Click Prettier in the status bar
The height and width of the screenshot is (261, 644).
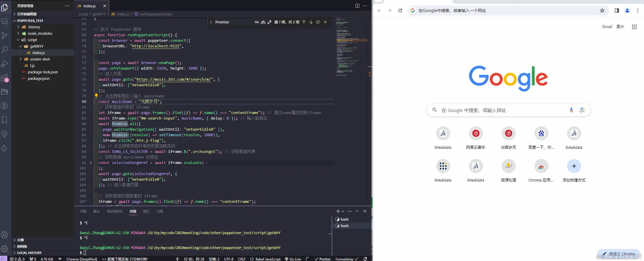click(323, 259)
